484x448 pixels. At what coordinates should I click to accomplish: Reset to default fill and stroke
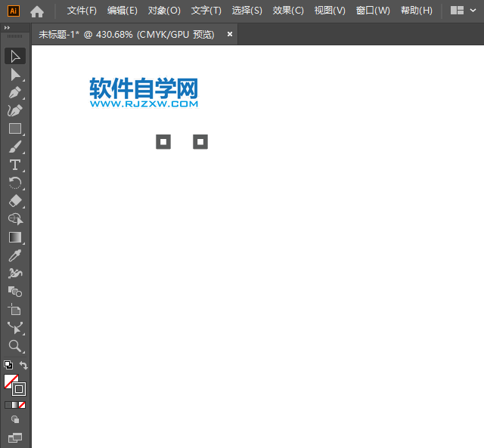[8, 365]
